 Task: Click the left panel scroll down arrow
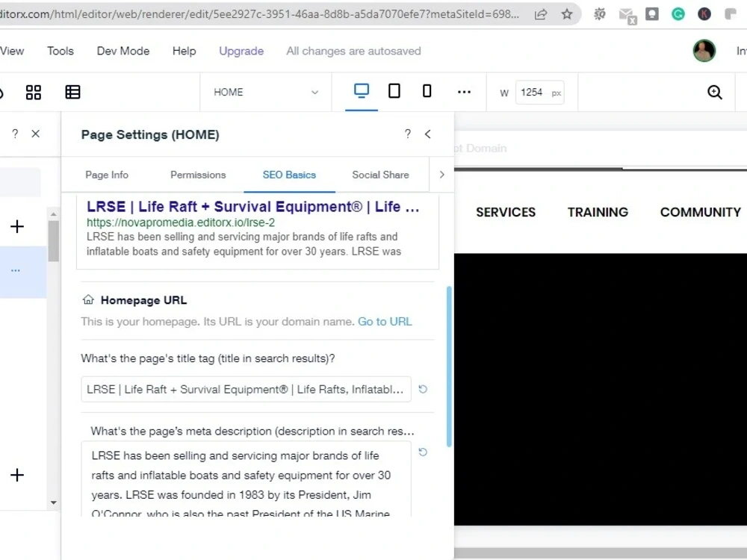[x=53, y=503]
